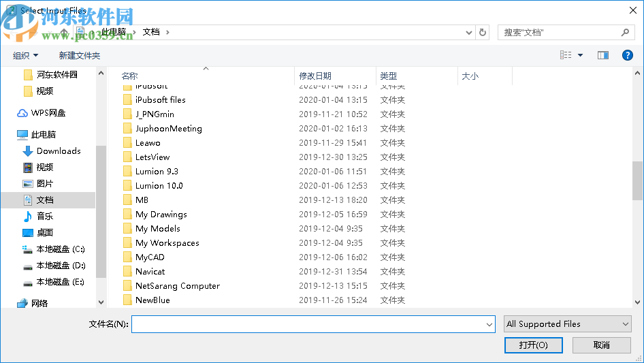
Task: Click 文档 in breadcrumb path
Action: click(150, 32)
